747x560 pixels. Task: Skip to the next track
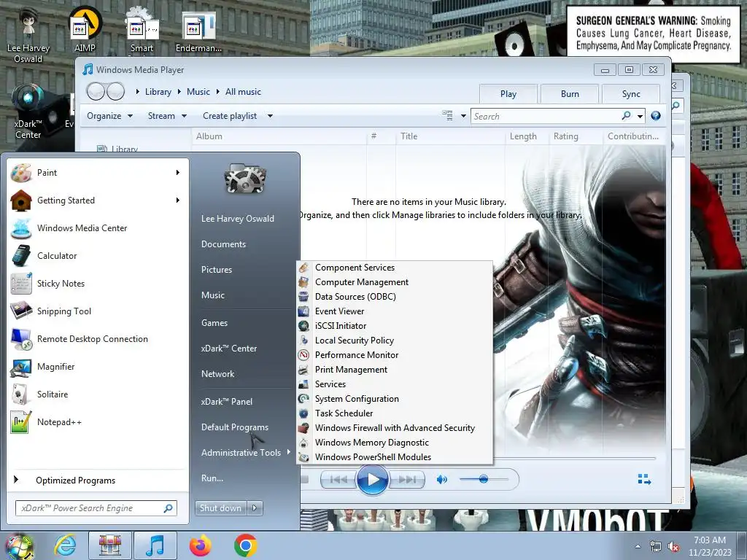pos(407,480)
